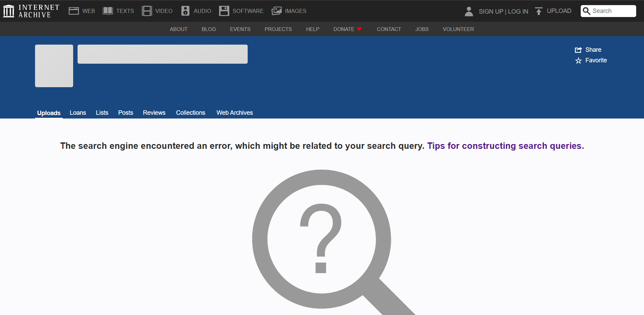Open the Video film strip icon
Screen dimensions: 644x315
[147, 11]
